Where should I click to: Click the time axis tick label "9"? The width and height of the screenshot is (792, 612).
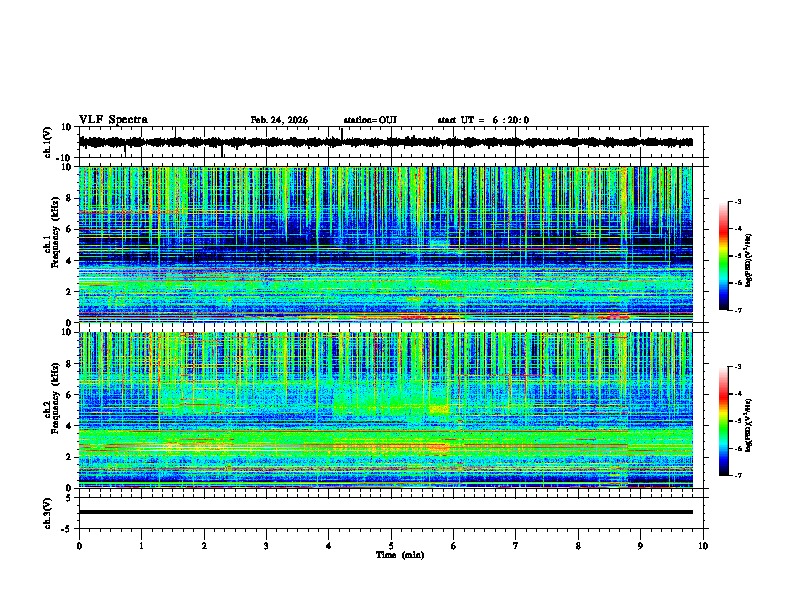640,546
